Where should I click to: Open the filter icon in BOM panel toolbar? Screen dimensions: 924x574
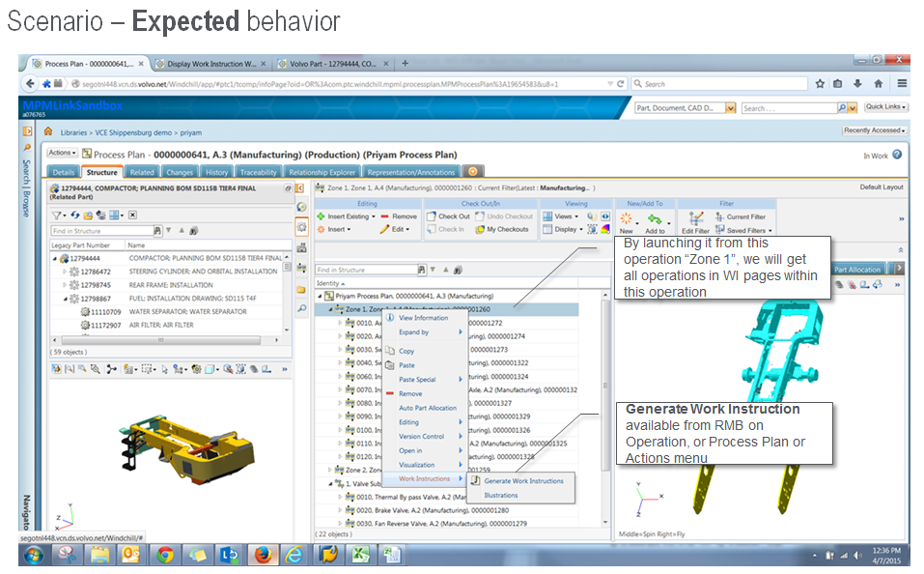57,215
